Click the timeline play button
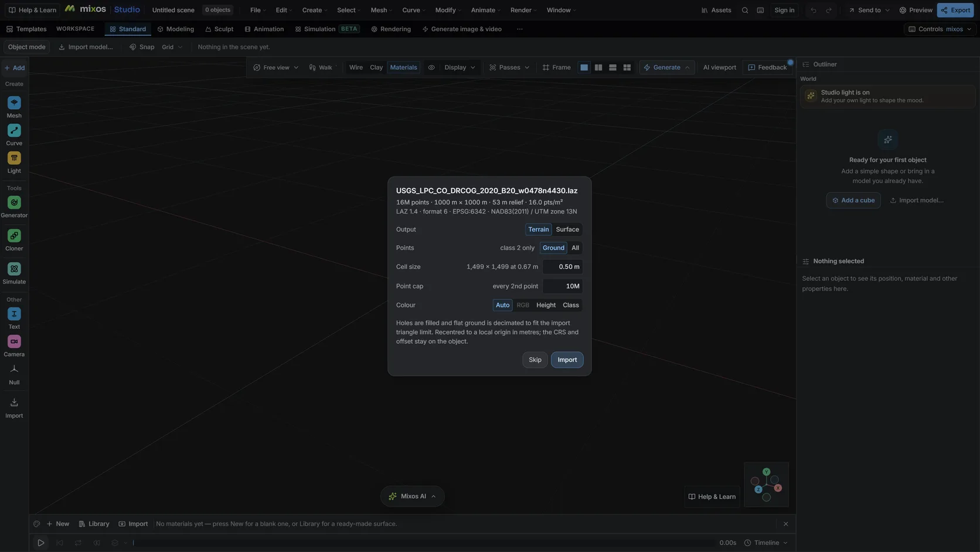The height and width of the screenshot is (552, 980). pyautogui.click(x=41, y=543)
